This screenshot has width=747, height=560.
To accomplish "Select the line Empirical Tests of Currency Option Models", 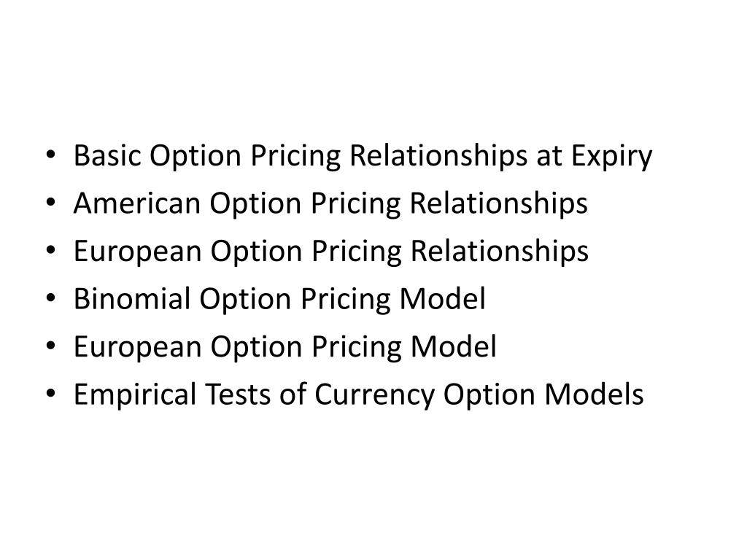I will point(359,394).
